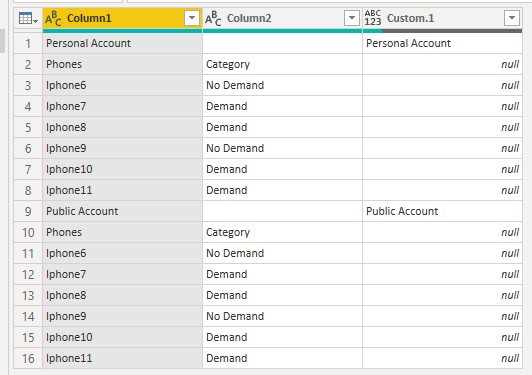This screenshot has width=532, height=375.
Task: Click Iphone7 cell in row 12
Action: 122,275
